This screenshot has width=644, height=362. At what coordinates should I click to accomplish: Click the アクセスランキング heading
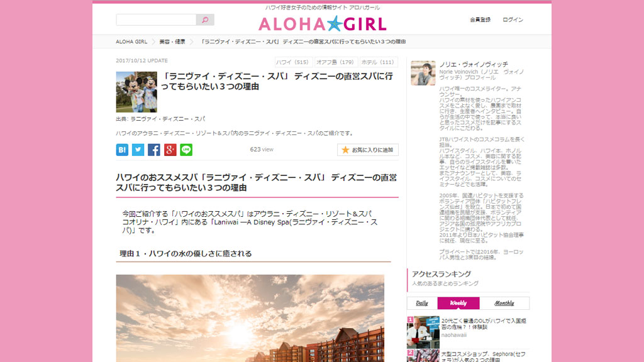tap(441, 274)
